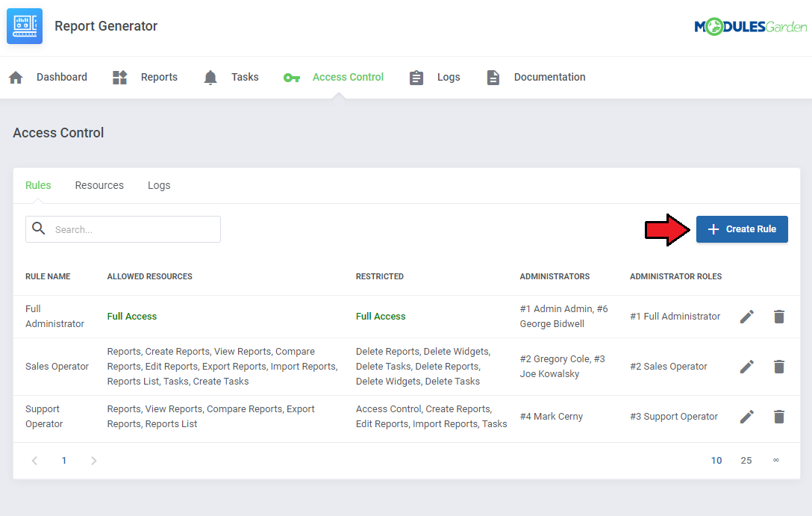Sort by Rule Name column header
The width and height of the screenshot is (812, 516).
tap(48, 276)
